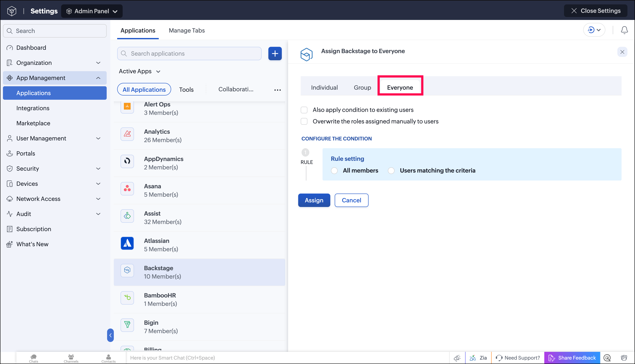Click the Cancel button
635x364 pixels.
[x=351, y=200]
